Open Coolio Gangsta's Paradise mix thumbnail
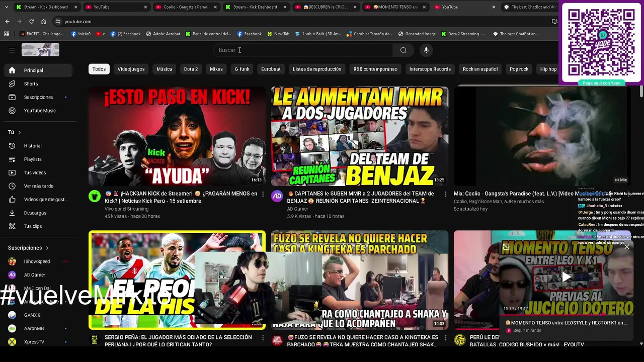Screen dimensions: 644x362 coord(541,136)
